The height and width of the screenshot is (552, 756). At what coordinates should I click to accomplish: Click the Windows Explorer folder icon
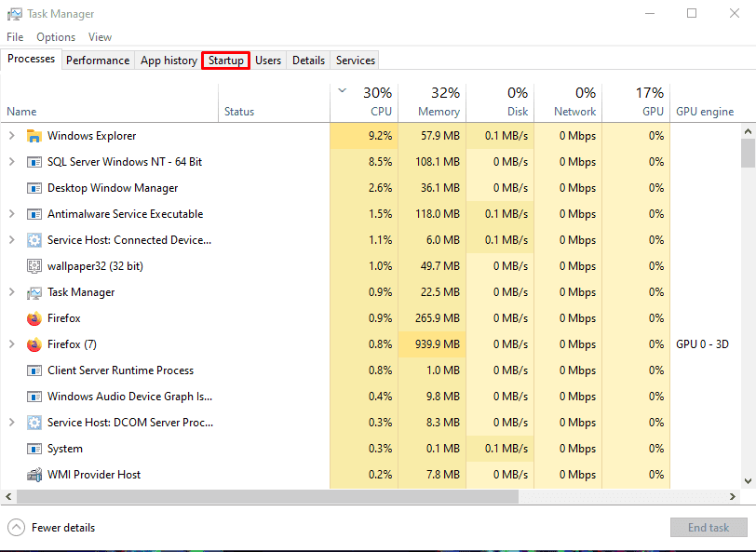[34, 136]
